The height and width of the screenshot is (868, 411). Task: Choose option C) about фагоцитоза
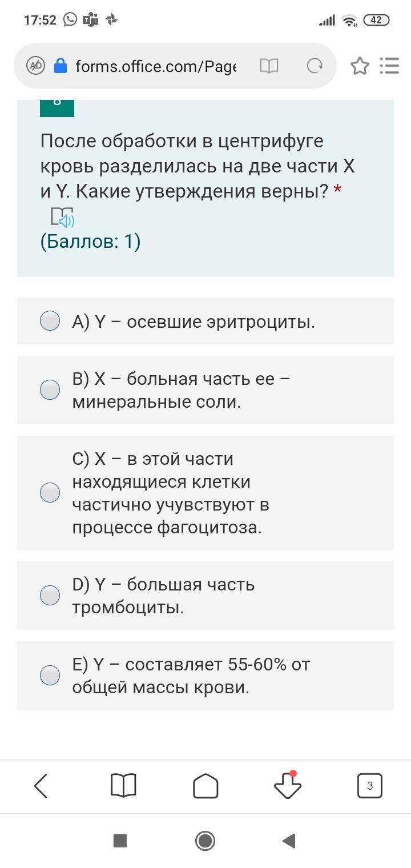(x=50, y=493)
